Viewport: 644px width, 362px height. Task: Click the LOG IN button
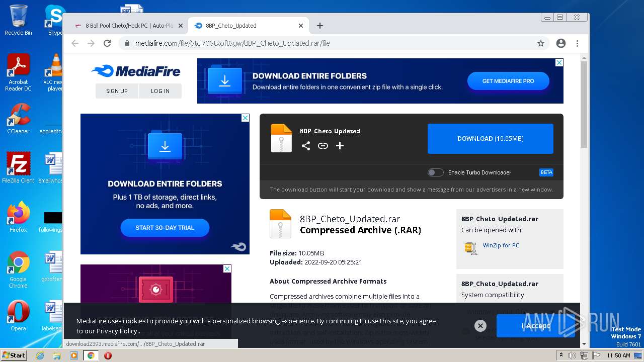coord(160,91)
